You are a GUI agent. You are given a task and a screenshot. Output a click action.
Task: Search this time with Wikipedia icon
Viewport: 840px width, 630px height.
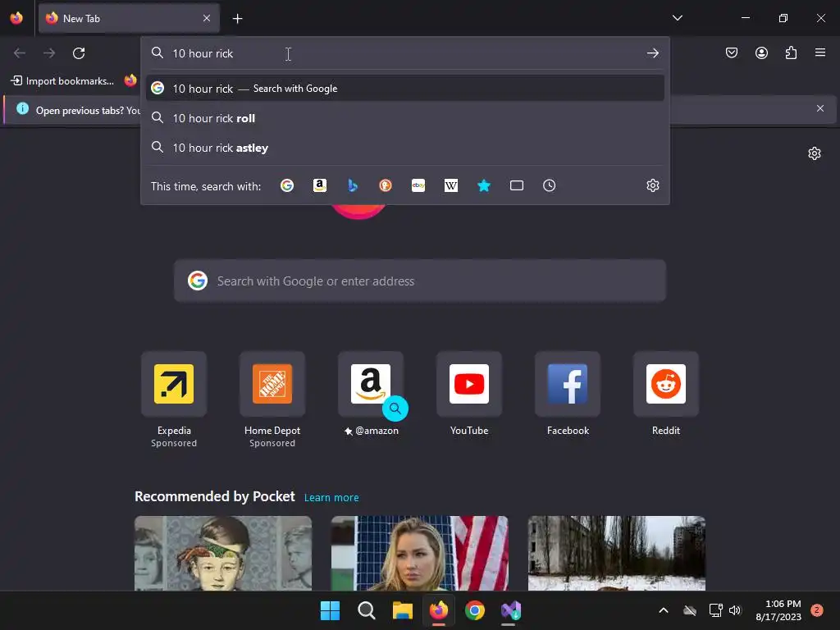(x=451, y=185)
